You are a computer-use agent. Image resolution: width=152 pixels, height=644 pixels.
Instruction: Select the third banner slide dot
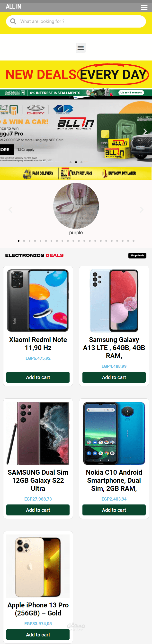[81, 162]
